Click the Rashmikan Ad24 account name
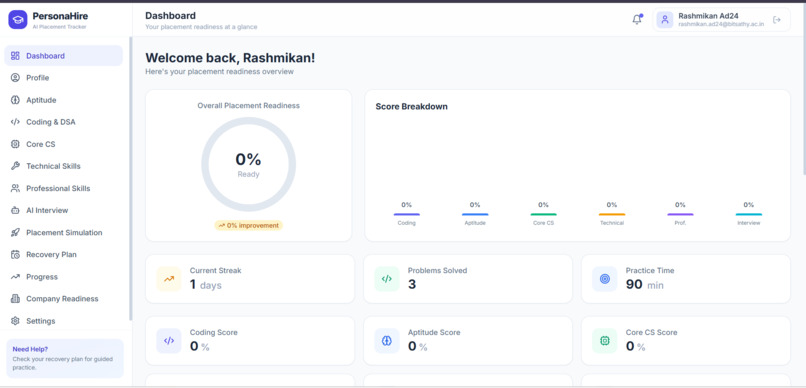The height and width of the screenshot is (388, 806). [x=708, y=15]
